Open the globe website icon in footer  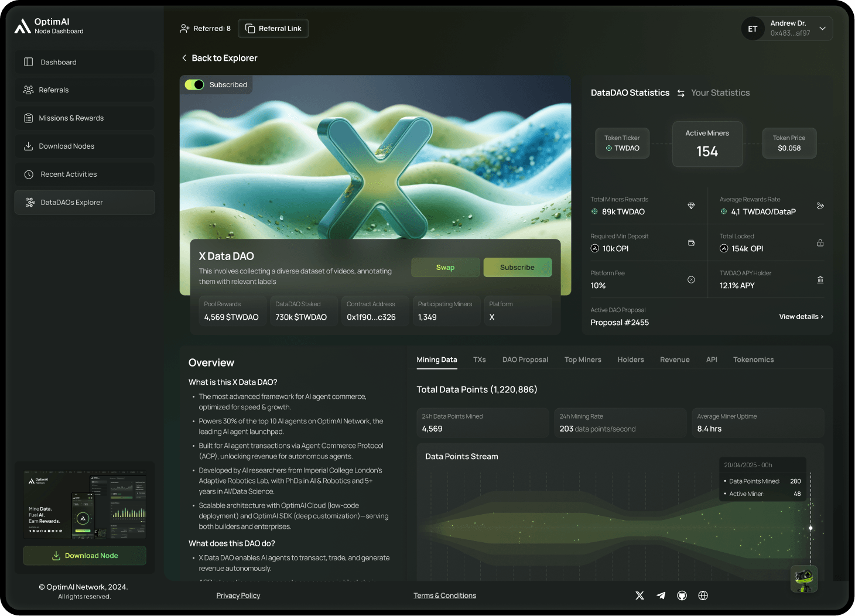[703, 596]
